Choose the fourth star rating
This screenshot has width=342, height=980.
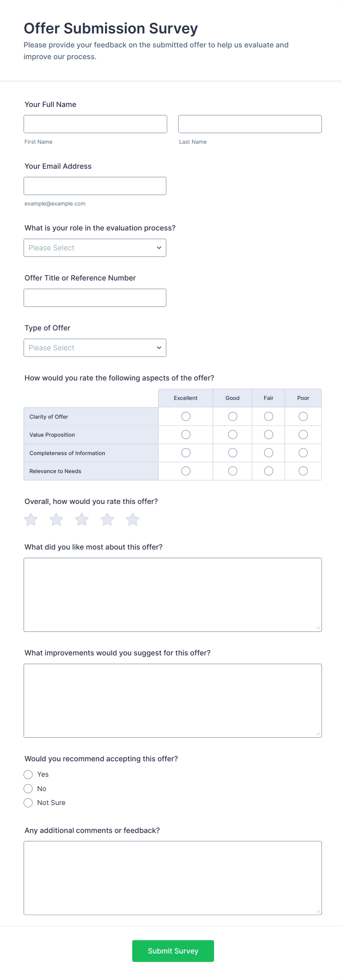(107, 519)
